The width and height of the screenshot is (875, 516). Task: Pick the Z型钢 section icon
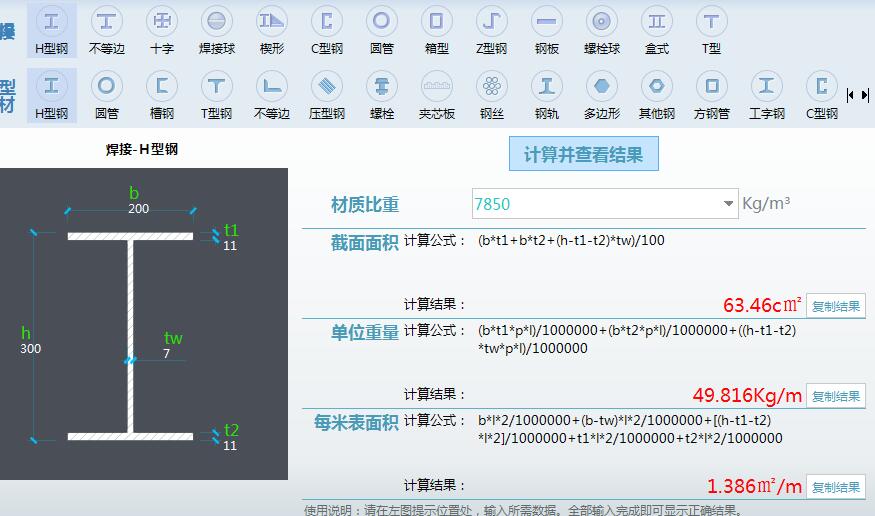click(x=492, y=30)
